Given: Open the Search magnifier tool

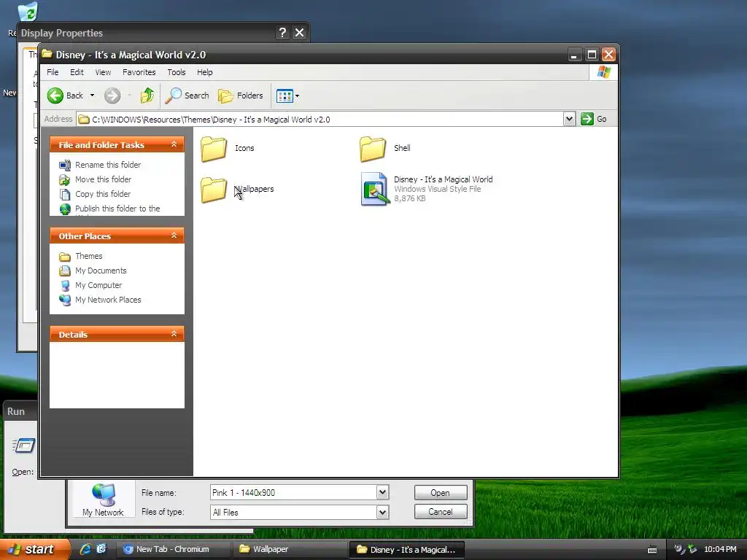Looking at the screenshot, I should pyautogui.click(x=187, y=96).
